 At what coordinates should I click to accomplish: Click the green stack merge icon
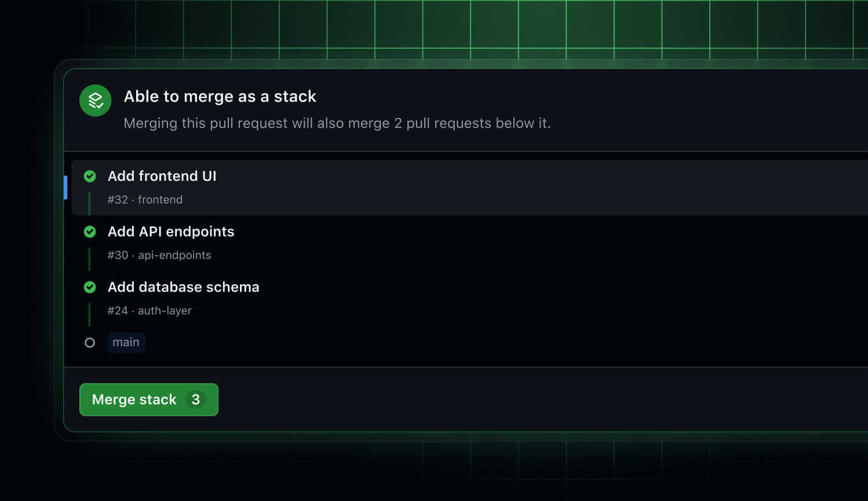[x=96, y=100]
